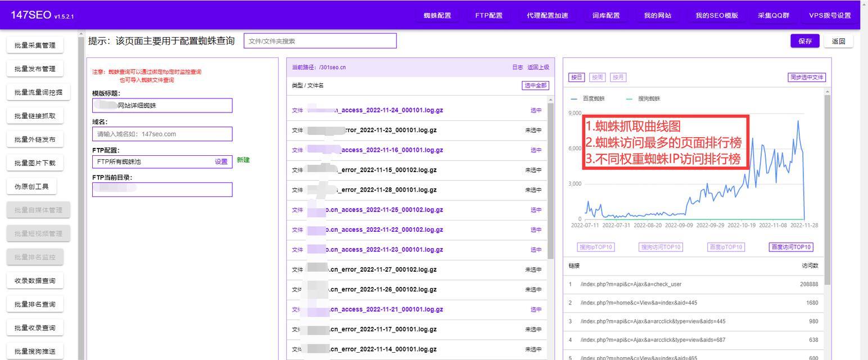Screen dimensions: 868x360
Task: Click the FTP当前目录 input field
Action: (x=162, y=190)
